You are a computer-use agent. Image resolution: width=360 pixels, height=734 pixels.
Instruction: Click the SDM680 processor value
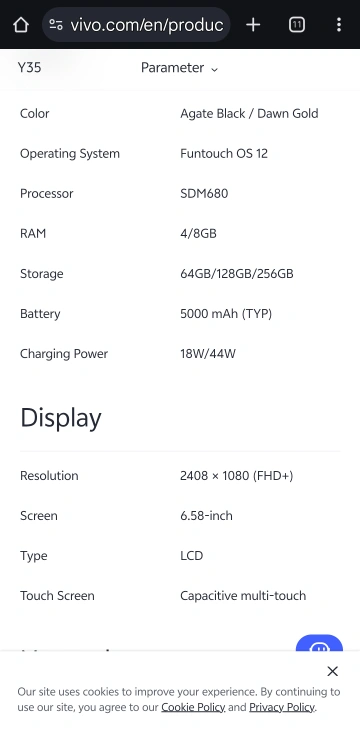tap(204, 194)
